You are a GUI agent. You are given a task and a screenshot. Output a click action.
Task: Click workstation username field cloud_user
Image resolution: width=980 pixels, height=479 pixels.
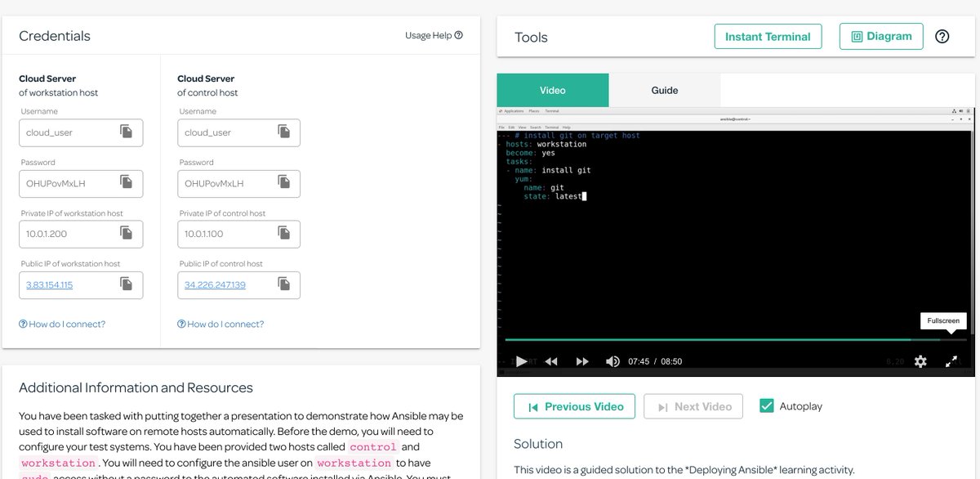[x=81, y=132]
